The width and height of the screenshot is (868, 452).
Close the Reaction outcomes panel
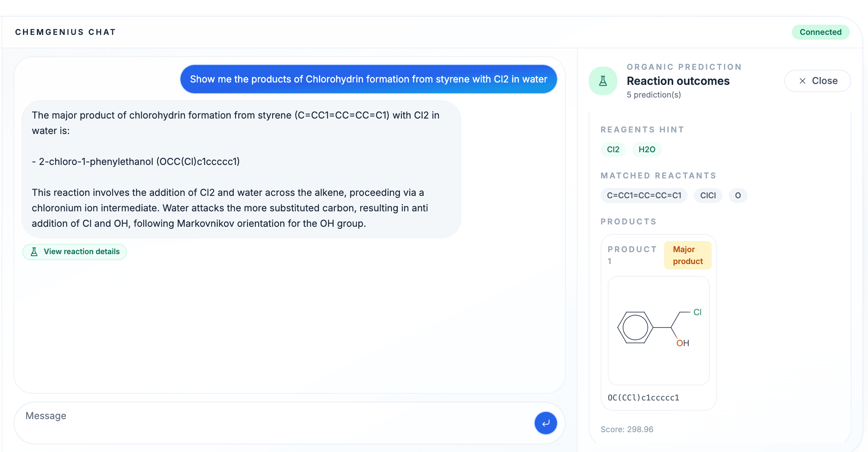point(817,81)
